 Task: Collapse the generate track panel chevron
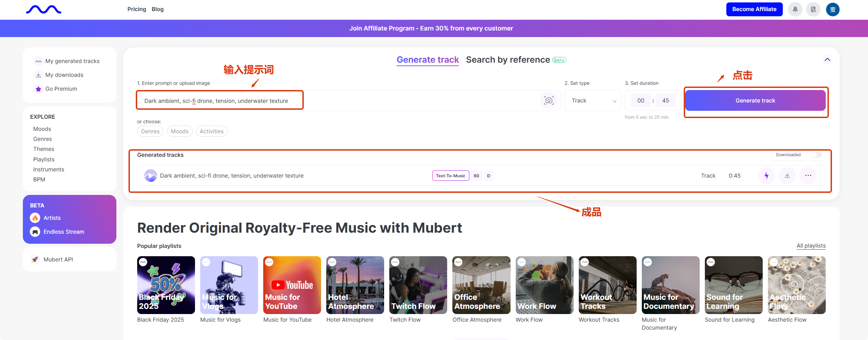[827, 60]
